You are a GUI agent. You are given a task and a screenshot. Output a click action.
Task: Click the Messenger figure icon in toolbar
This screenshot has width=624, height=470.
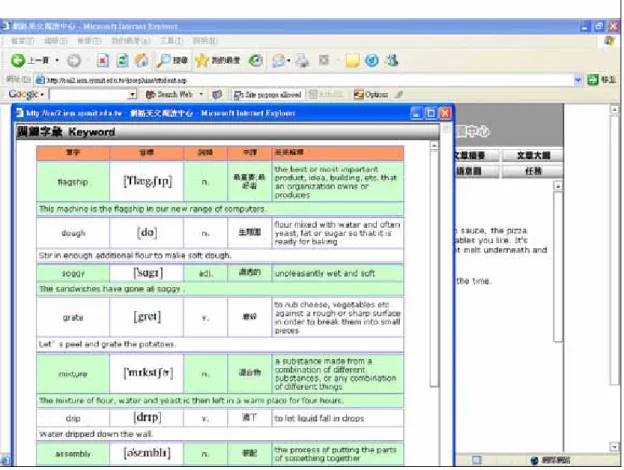pyautogui.click(x=392, y=60)
